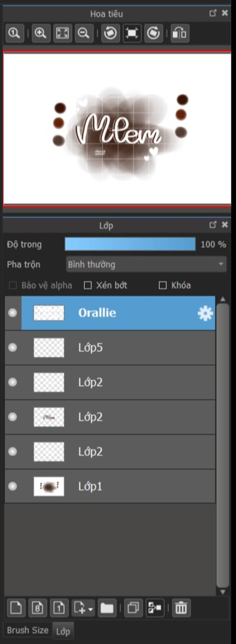
Task: Switch to the Brush Size tab
Action: (x=27, y=630)
